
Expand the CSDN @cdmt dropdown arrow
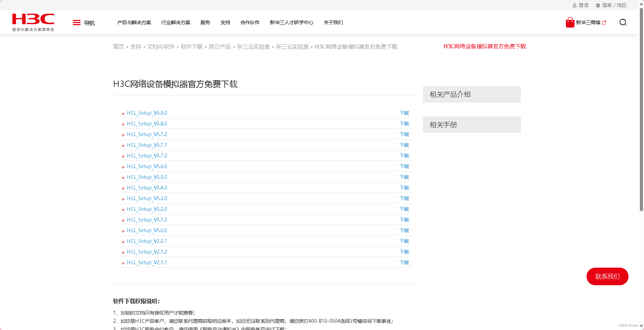[x=641, y=326]
